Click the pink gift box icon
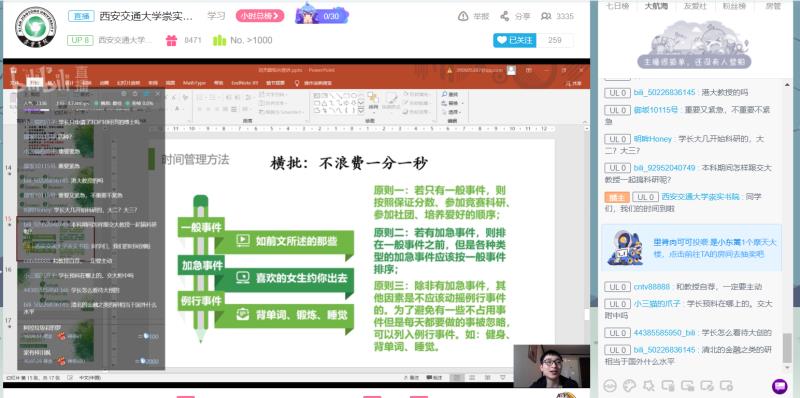Image resolution: width=800 pixels, height=398 pixels. pos(171,40)
